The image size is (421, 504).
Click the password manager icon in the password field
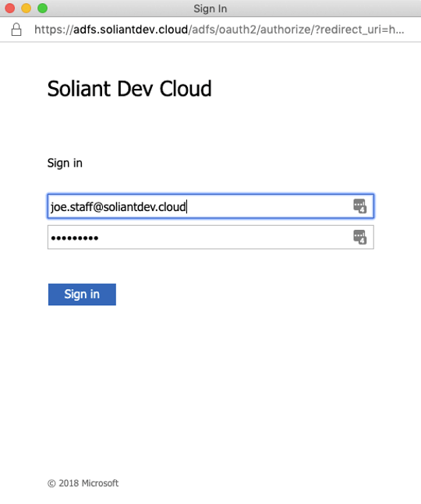[x=360, y=238]
